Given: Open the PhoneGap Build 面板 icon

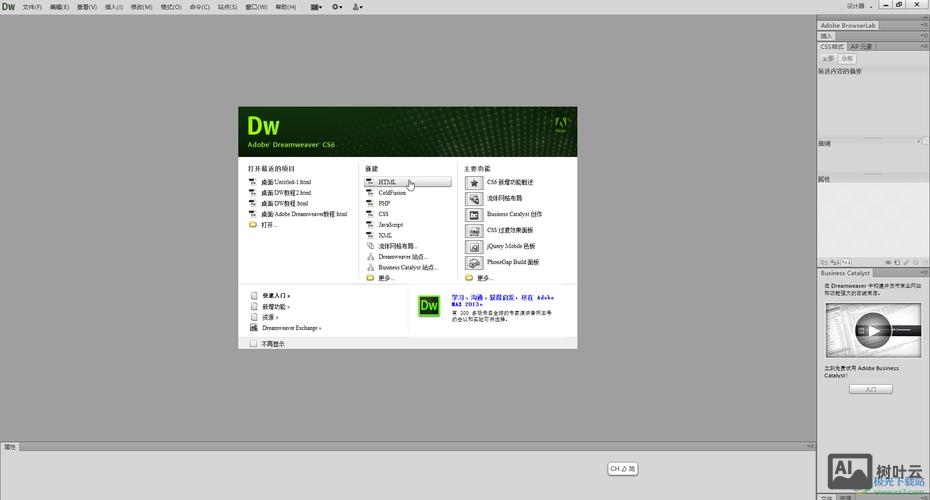Looking at the screenshot, I should 474,262.
